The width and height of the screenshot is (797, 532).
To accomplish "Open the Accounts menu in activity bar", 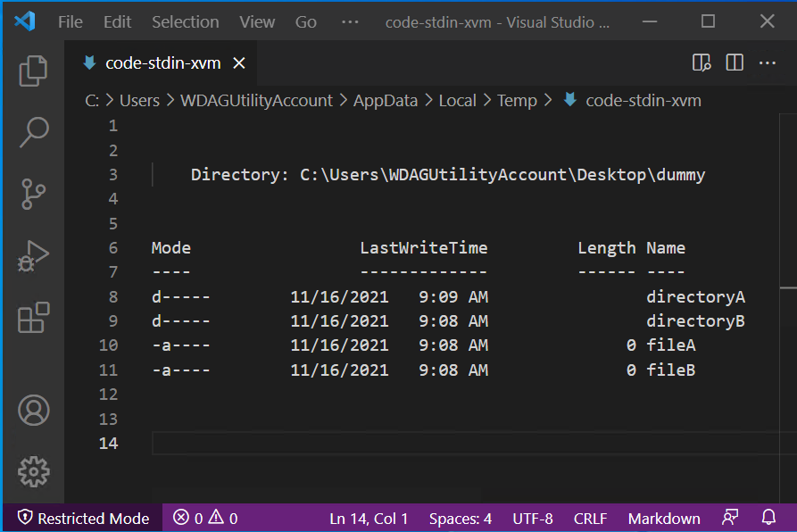I will point(33,411).
